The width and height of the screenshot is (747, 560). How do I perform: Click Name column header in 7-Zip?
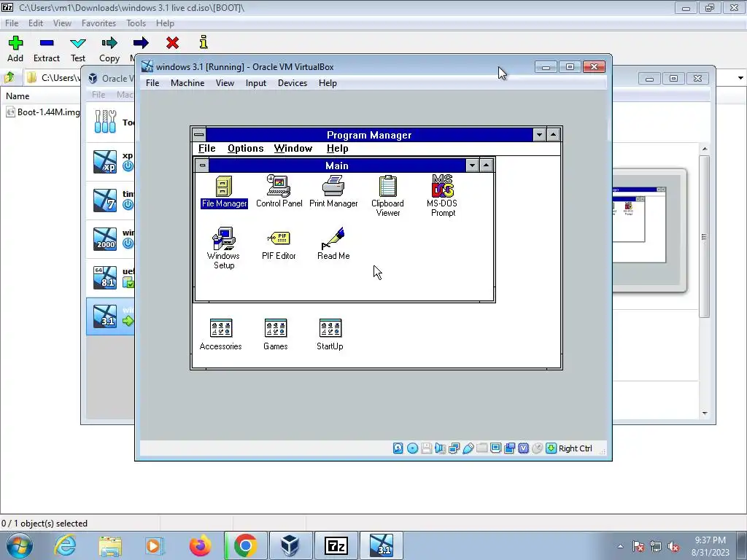click(18, 96)
